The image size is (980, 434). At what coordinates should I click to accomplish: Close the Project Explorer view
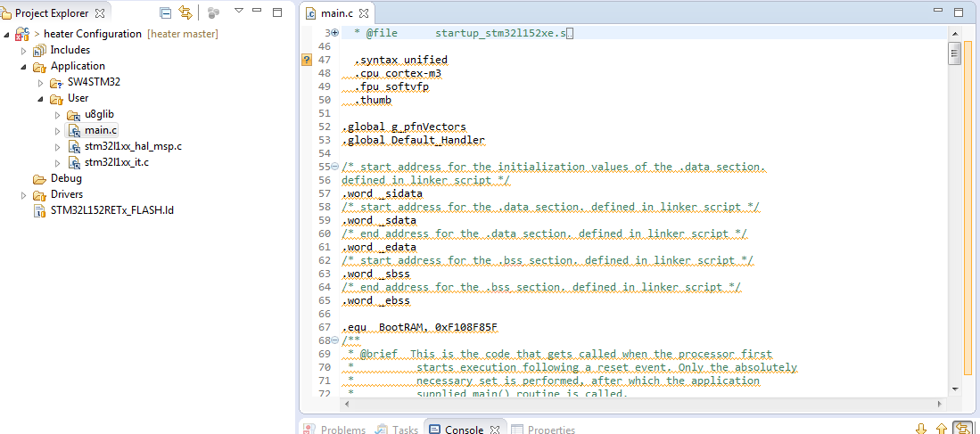click(100, 13)
